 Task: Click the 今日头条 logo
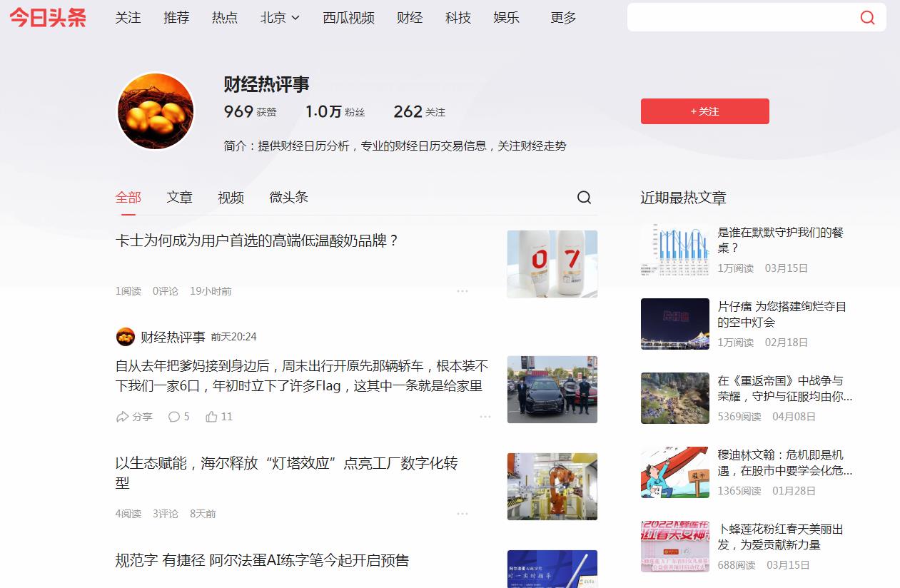[48, 17]
